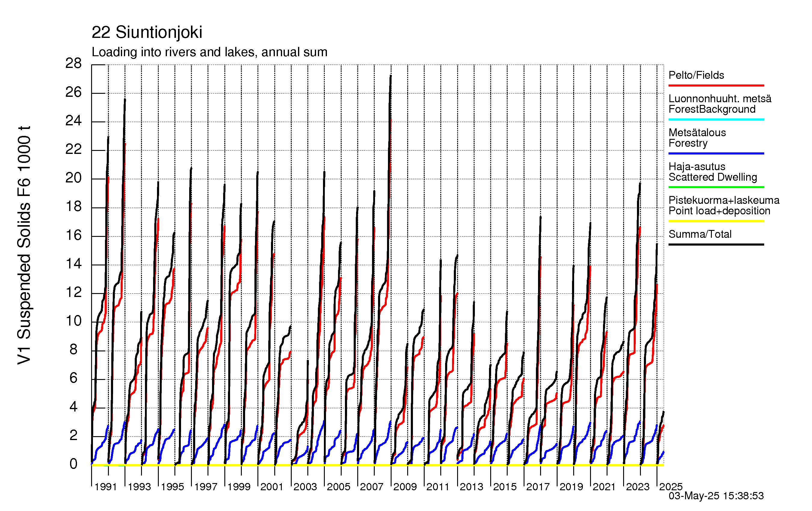Click the blue Forestry legend line
This screenshot has height=511, width=812.
pos(716,153)
